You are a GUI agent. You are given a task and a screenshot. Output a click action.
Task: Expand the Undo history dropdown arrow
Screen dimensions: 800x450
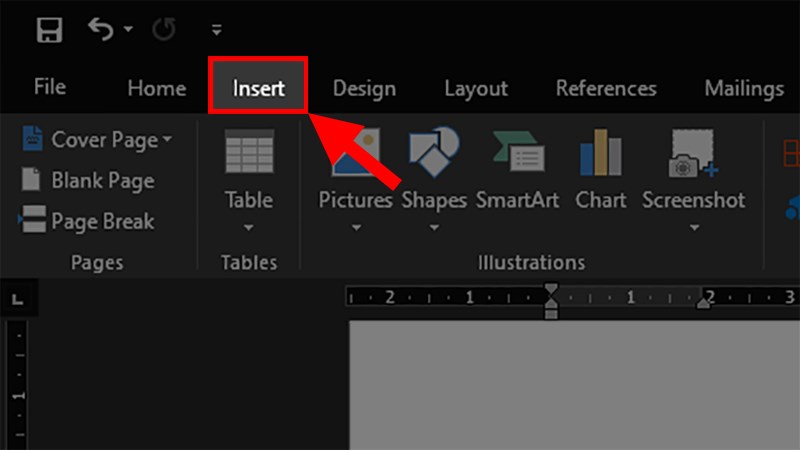click(x=128, y=30)
